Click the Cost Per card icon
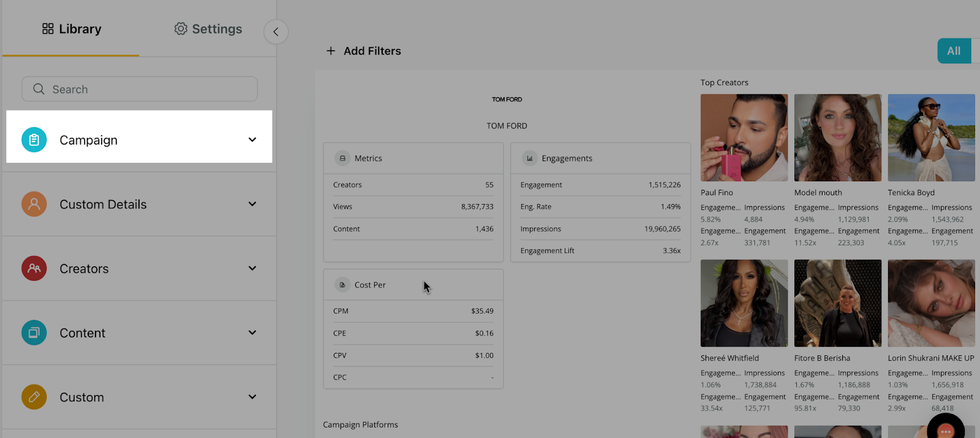Screen dimensions: 980x438 (342, 285)
